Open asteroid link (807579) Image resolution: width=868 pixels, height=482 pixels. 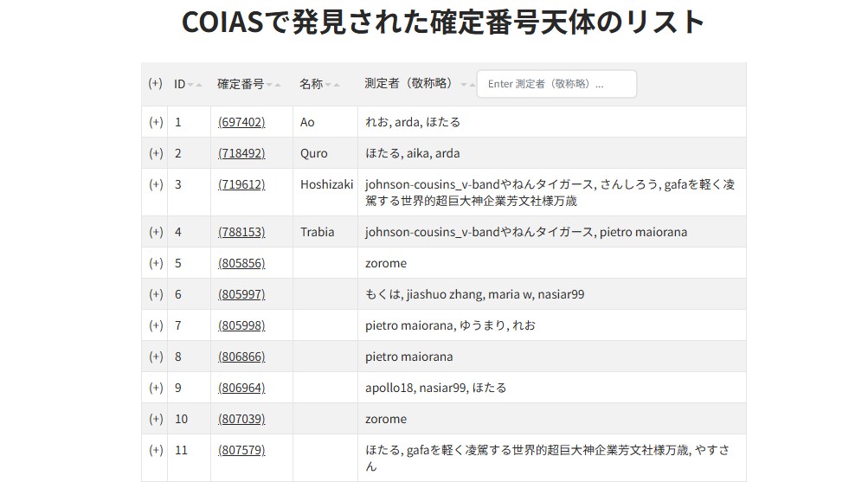(x=242, y=450)
